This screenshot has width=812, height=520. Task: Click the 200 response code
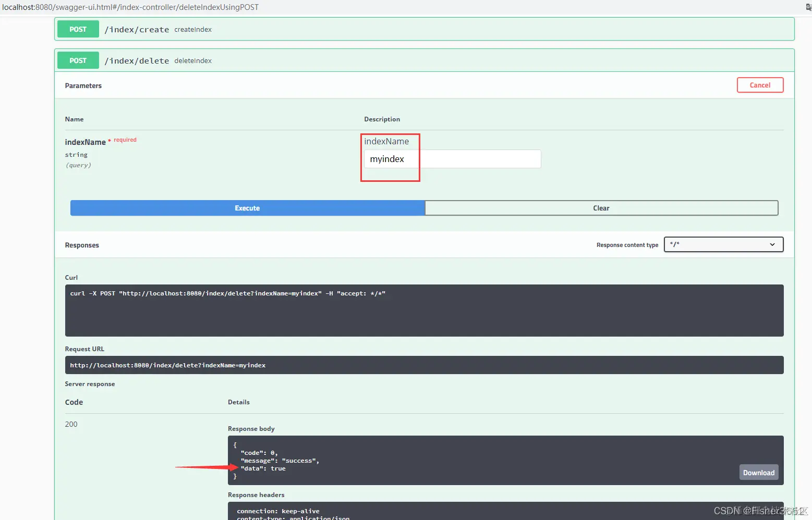coord(71,424)
